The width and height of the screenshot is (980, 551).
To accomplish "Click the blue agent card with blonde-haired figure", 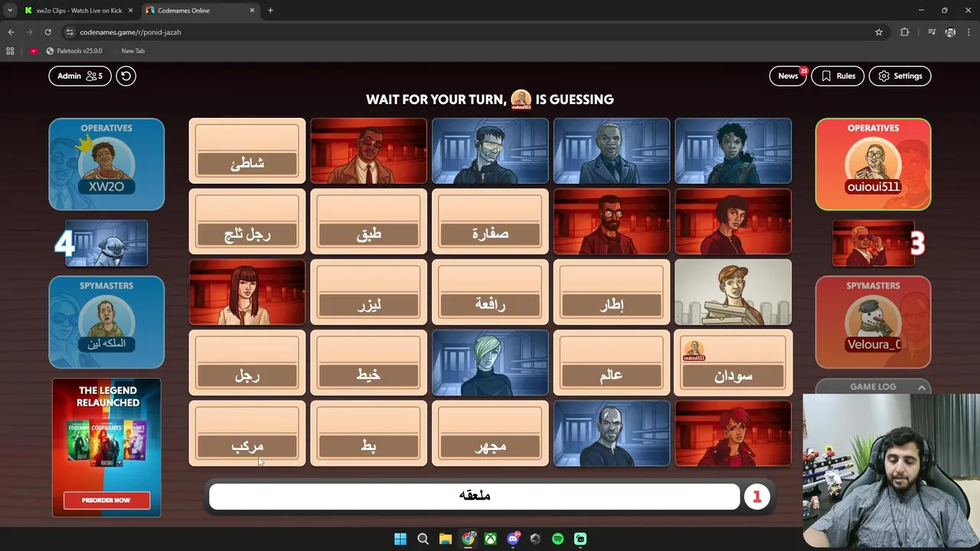I will 490,363.
